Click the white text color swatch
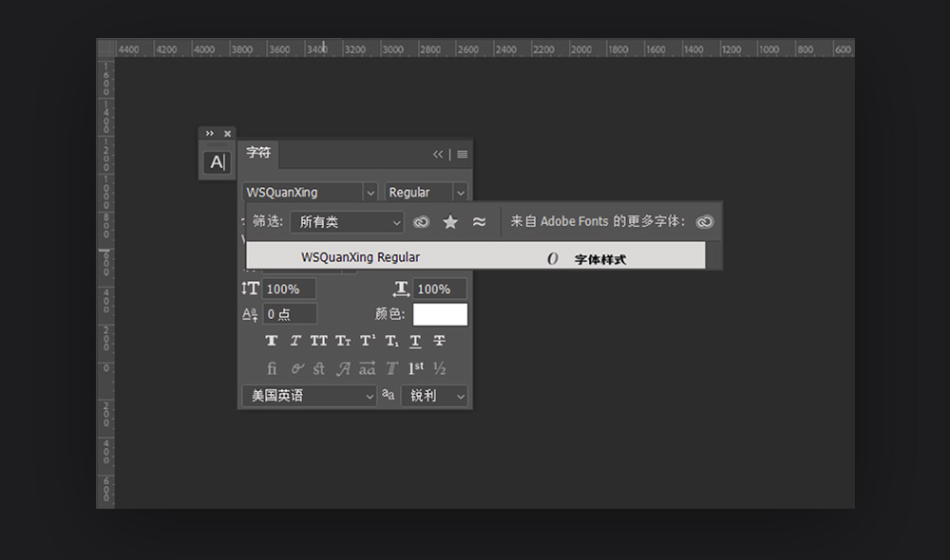The height and width of the screenshot is (560, 950). pyautogui.click(x=440, y=314)
